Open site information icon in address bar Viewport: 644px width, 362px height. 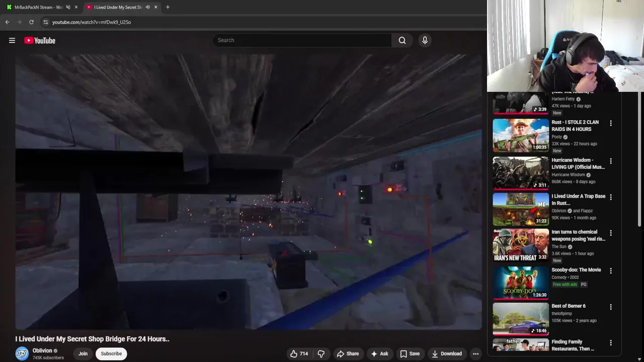click(45, 22)
